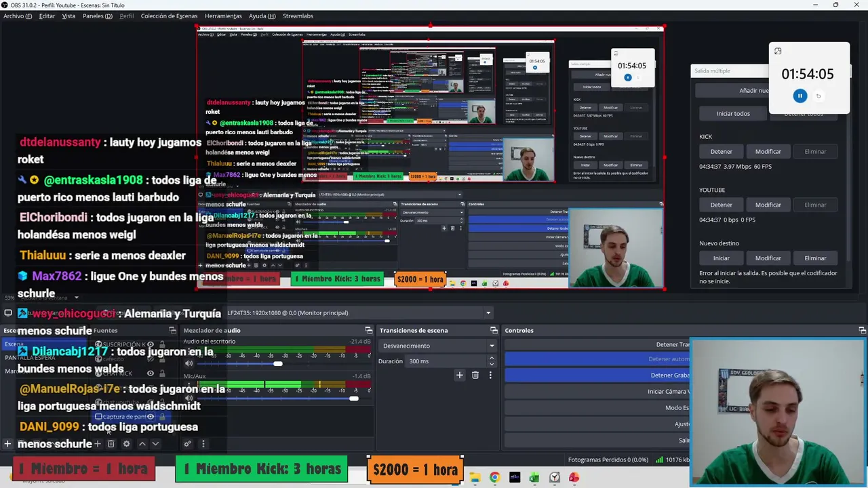
Task: Open the Vista menu
Action: (x=68, y=16)
